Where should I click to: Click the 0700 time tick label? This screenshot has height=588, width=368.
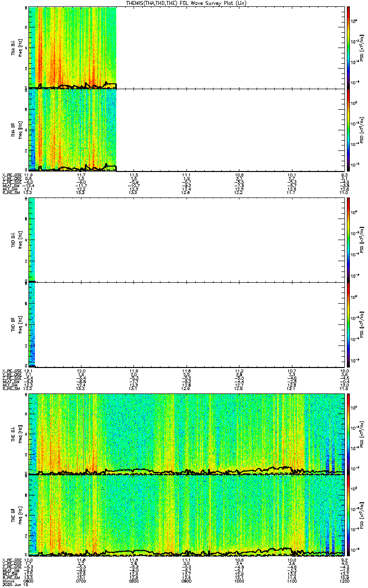click(x=81, y=581)
